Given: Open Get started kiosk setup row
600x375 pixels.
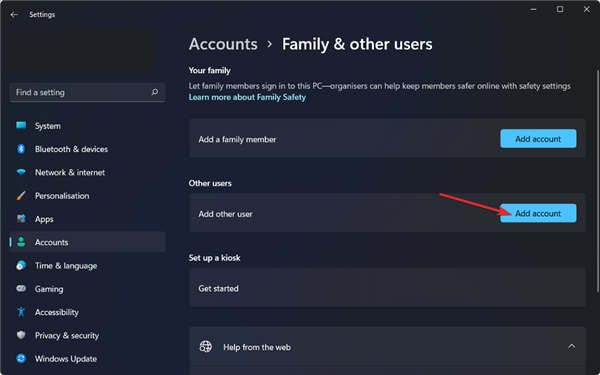Looking at the screenshot, I should [x=387, y=288].
